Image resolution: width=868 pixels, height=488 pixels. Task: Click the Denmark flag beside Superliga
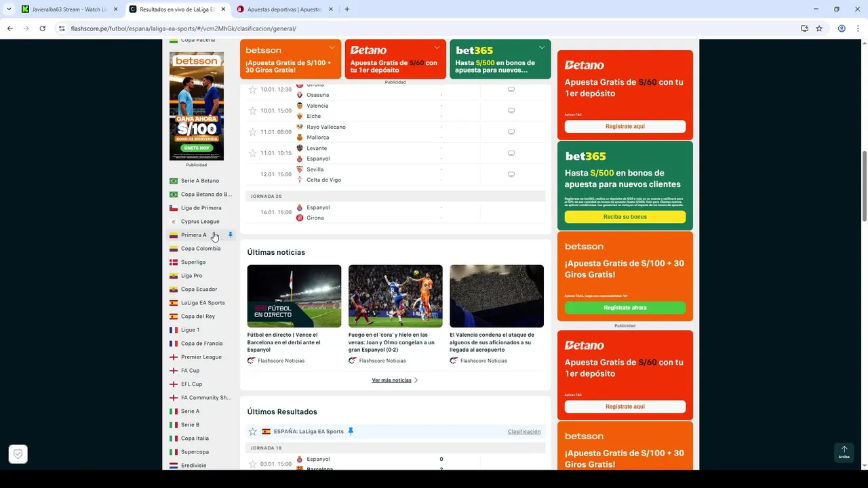(x=174, y=262)
